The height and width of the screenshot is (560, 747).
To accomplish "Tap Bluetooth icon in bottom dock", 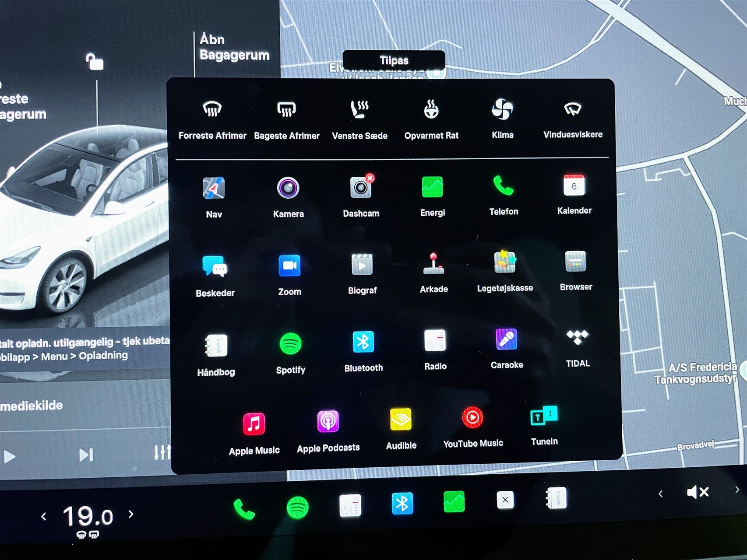I will click(x=402, y=503).
